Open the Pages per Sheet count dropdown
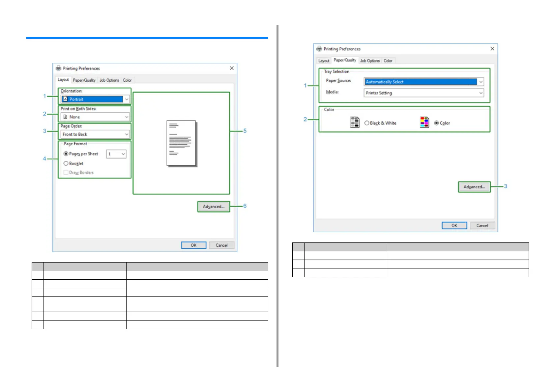 (x=116, y=154)
